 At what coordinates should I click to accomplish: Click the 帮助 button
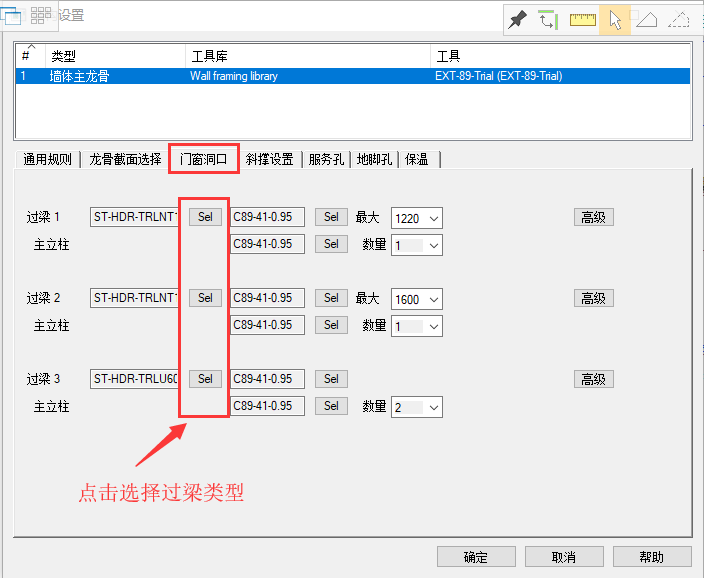coord(652,557)
